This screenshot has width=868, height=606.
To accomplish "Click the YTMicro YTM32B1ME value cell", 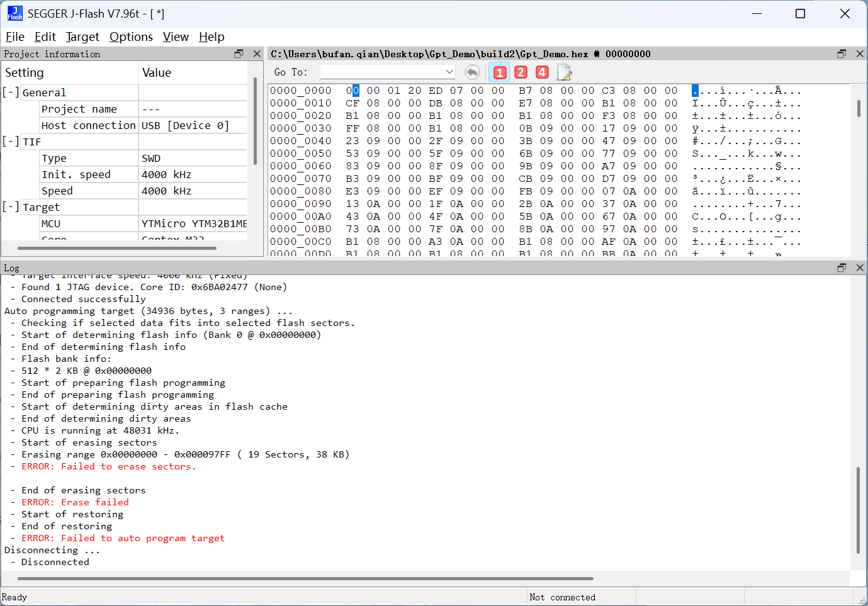I will [x=193, y=223].
